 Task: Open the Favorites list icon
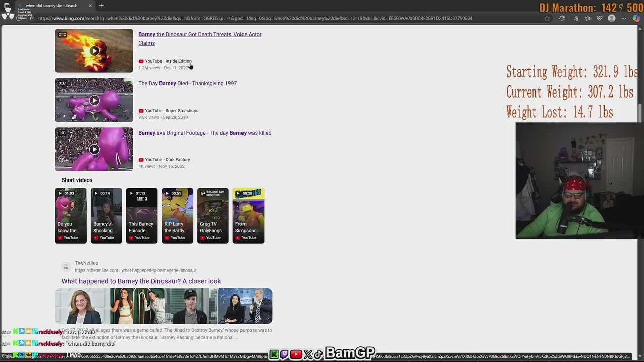588,18
